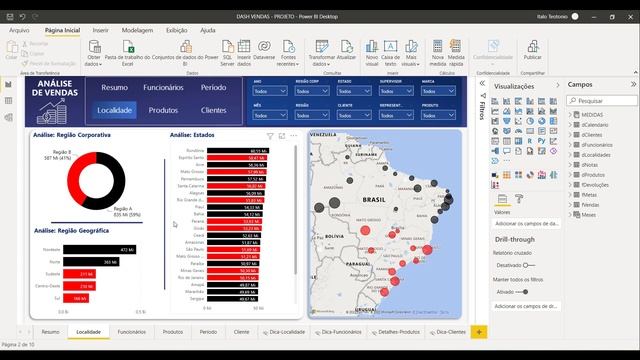Expand the dProdutos table in Campos
640x360 pixels.
570,175
